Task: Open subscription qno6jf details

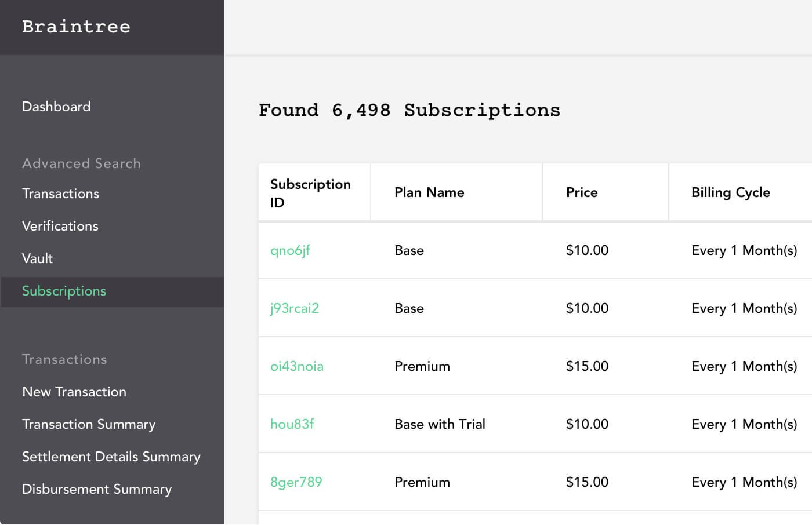Action: (291, 250)
